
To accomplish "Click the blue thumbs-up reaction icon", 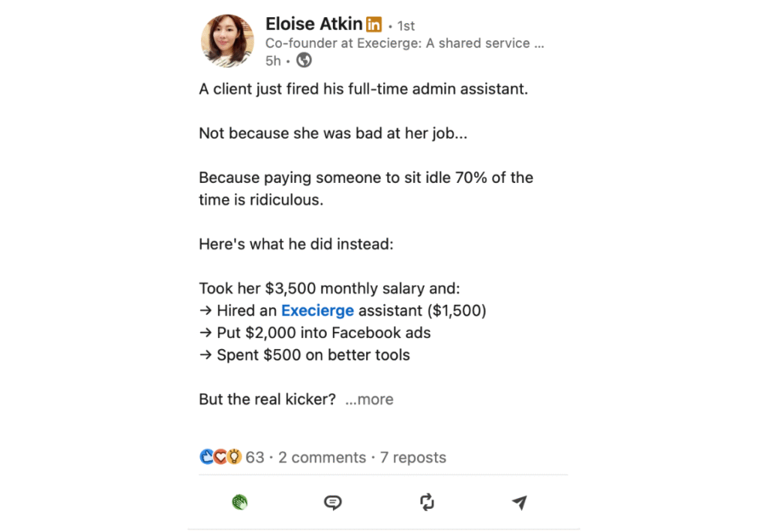I will click(206, 457).
